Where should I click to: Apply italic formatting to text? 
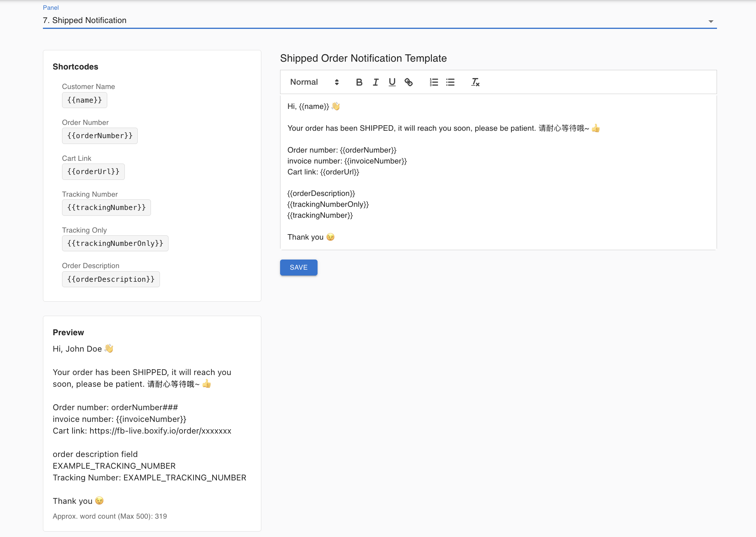(376, 82)
